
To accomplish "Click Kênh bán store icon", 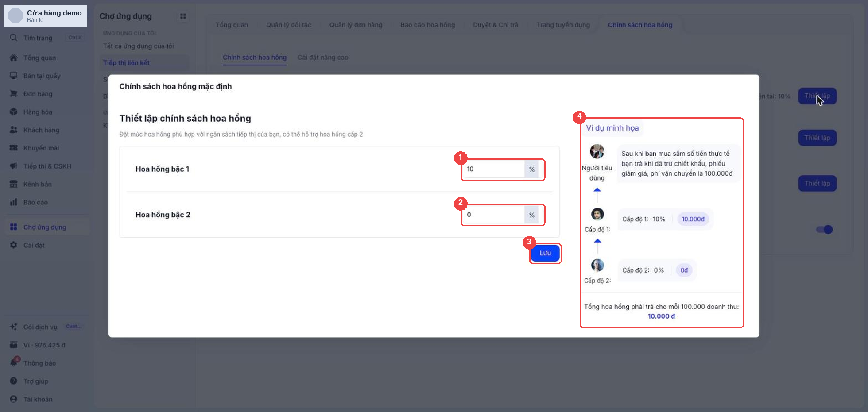I will tap(14, 184).
